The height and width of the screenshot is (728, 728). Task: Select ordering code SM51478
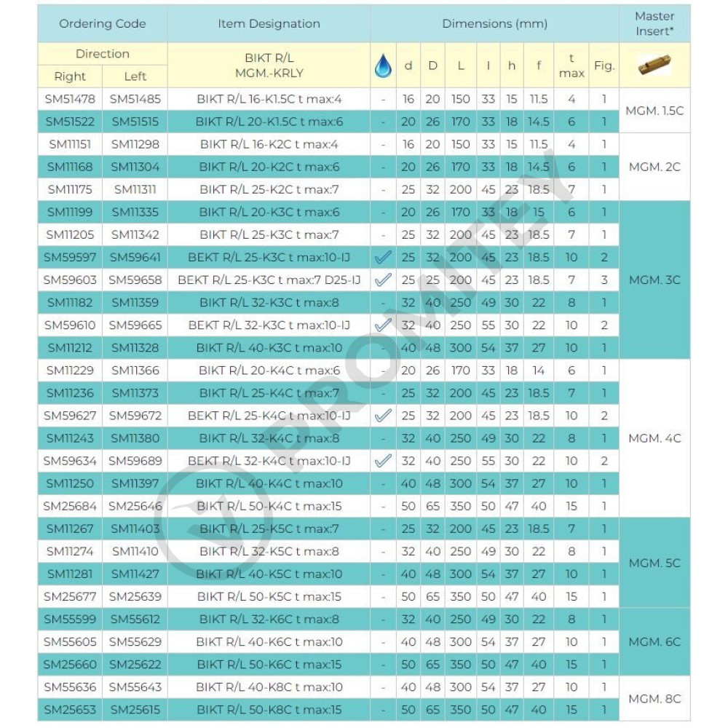tap(70, 99)
